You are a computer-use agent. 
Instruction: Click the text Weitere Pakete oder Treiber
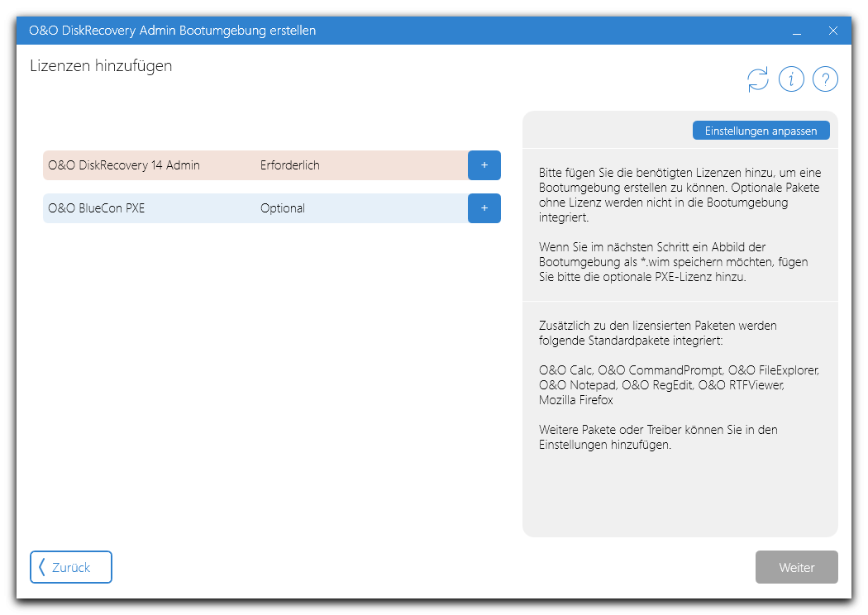(x=658, y=436)
